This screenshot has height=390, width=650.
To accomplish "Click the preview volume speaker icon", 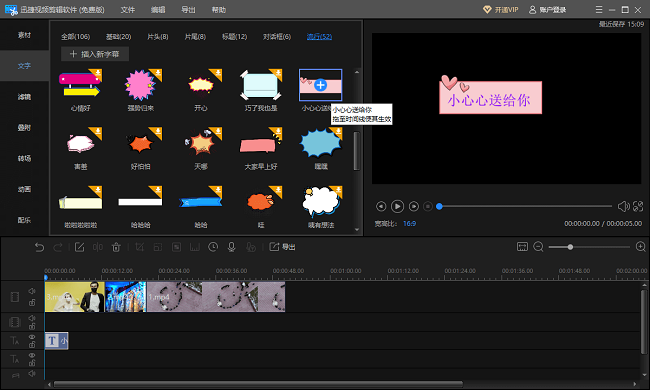I will point(623,206).
